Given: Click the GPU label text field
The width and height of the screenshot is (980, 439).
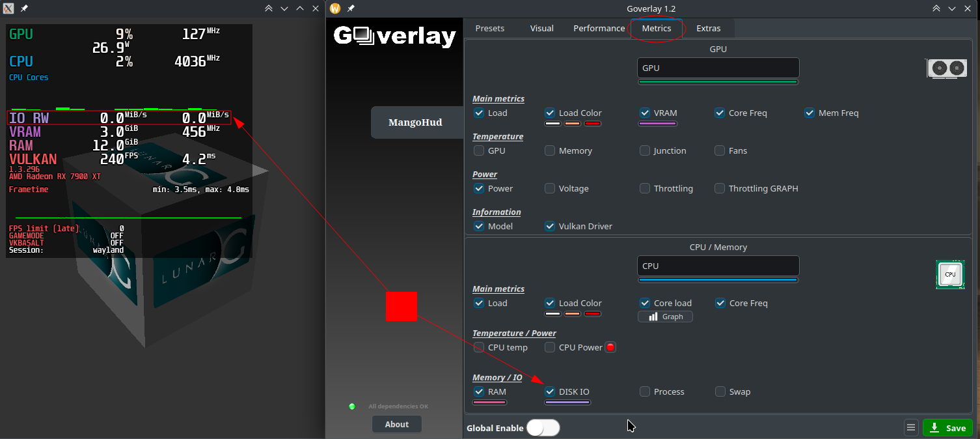Looking at the screenshot, I should (x=718, y=68).
